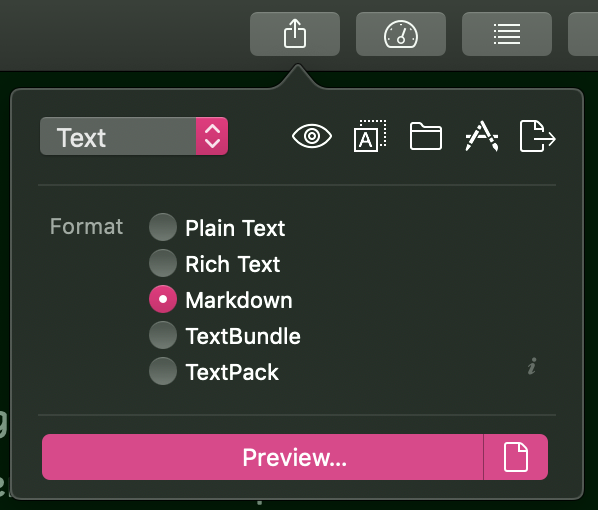This screenshot has height=510, width=598.
Task: Click the partially visible rightmost toolbar button
Action: click(583, 34)
